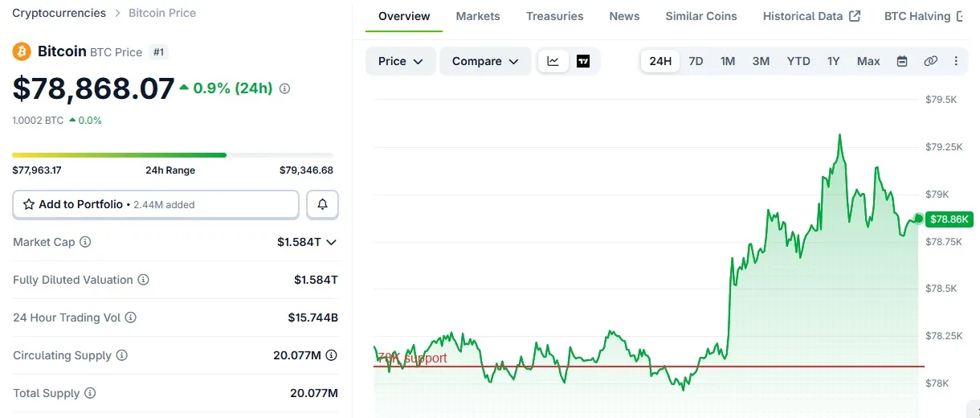Click info icon next to Circulating Supply label
The image size is (980, 418).
(122, 355)
